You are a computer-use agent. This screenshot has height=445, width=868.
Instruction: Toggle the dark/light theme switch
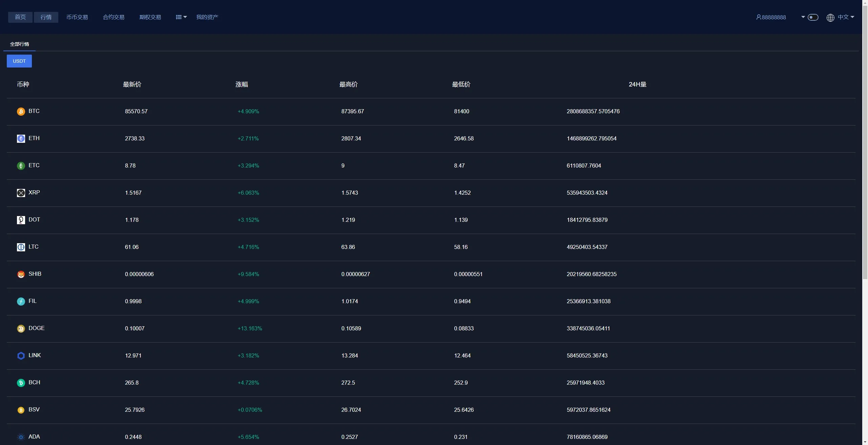click(813, 17)
